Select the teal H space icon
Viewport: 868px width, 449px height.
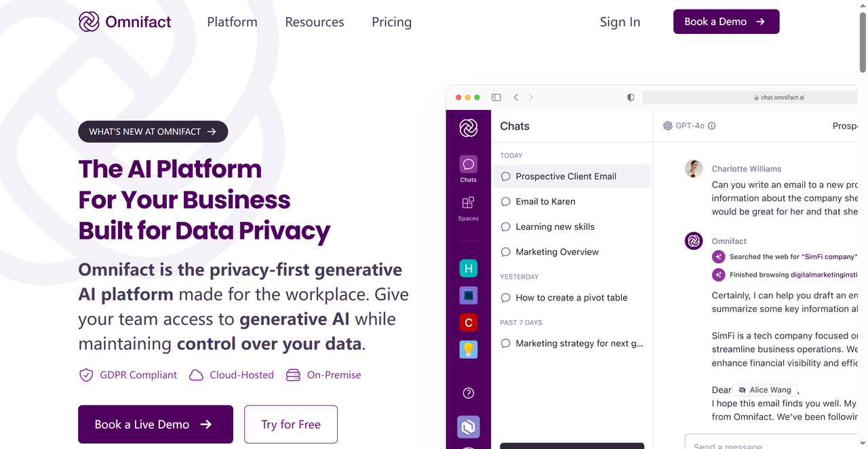coord(468,269)
